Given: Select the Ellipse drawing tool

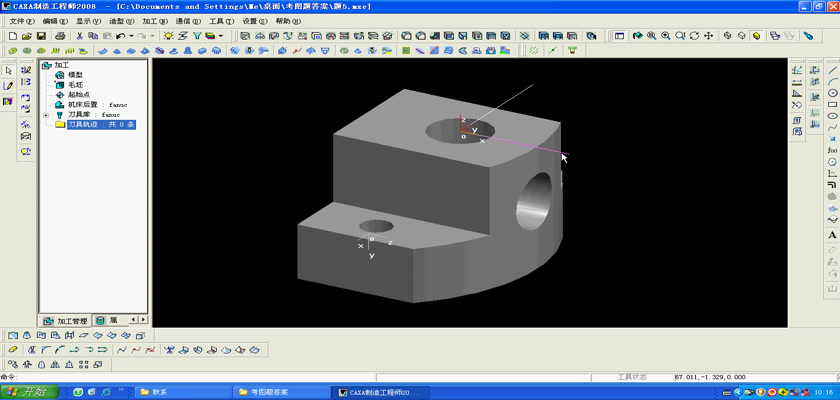Looking at the screenshot, I should [832, 116].
